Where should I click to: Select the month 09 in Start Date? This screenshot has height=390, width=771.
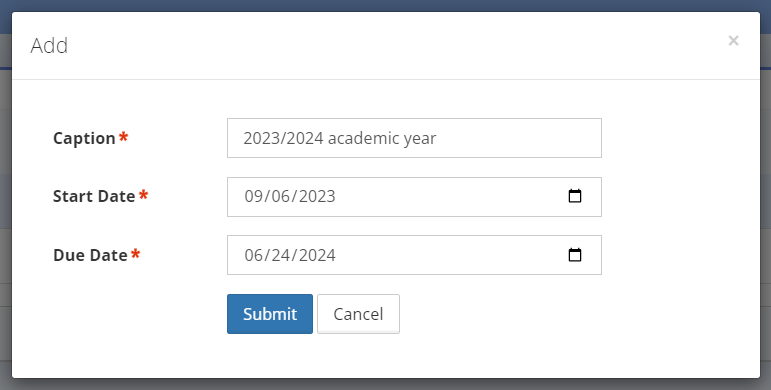point(254,196)
